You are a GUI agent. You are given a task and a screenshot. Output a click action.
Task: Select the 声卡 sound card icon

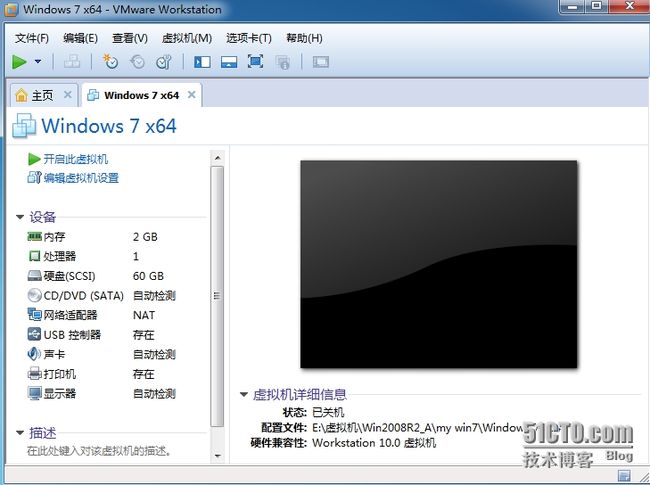[34, 354]
